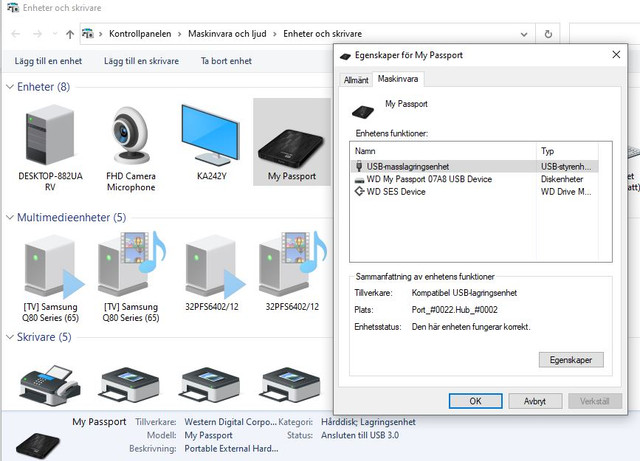Viewport: 640px width, 461px height.
Task: Select the KA242Y monitor icon
Action: pos(211,134)
